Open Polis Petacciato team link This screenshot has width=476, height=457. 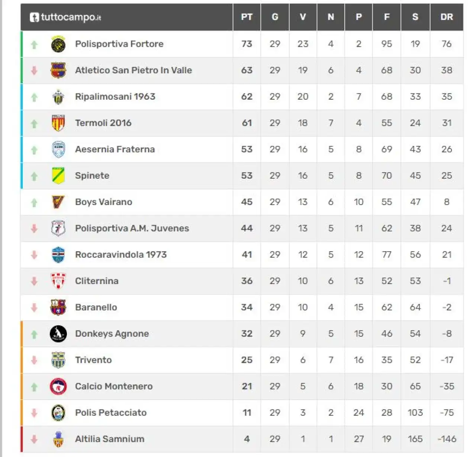pos(111,413)
